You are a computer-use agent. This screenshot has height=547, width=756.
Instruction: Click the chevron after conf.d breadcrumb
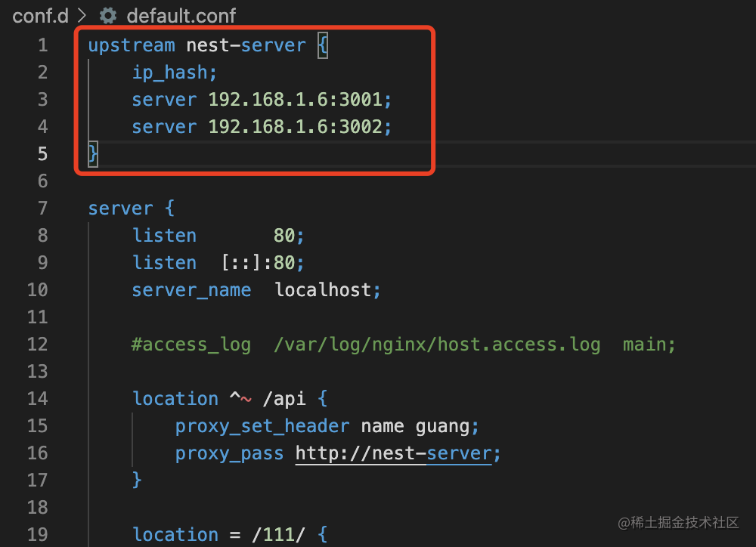click(x=82, y=16)
